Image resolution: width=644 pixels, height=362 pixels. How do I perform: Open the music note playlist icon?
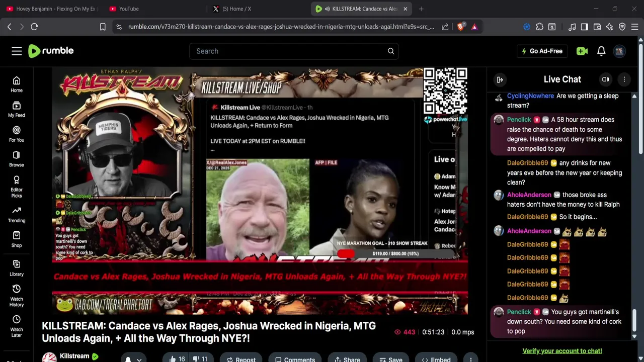pos(572,27)
